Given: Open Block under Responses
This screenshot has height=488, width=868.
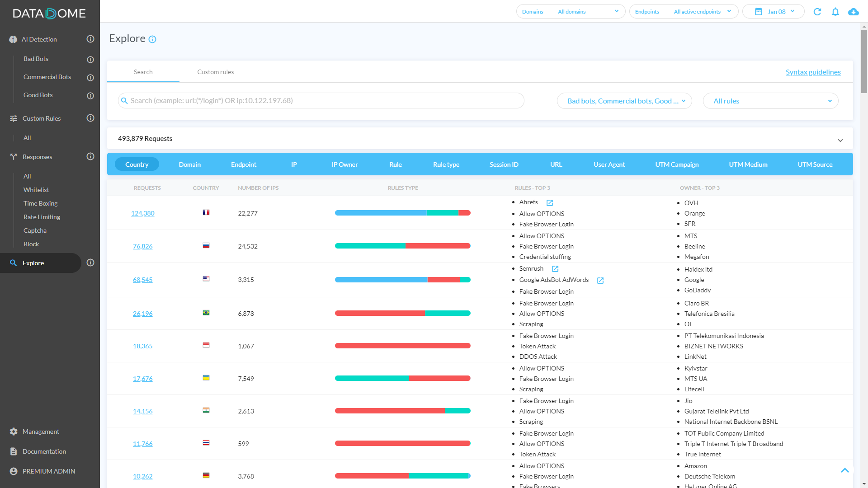Looking at the screenshot, I should [x=31, y=244].
